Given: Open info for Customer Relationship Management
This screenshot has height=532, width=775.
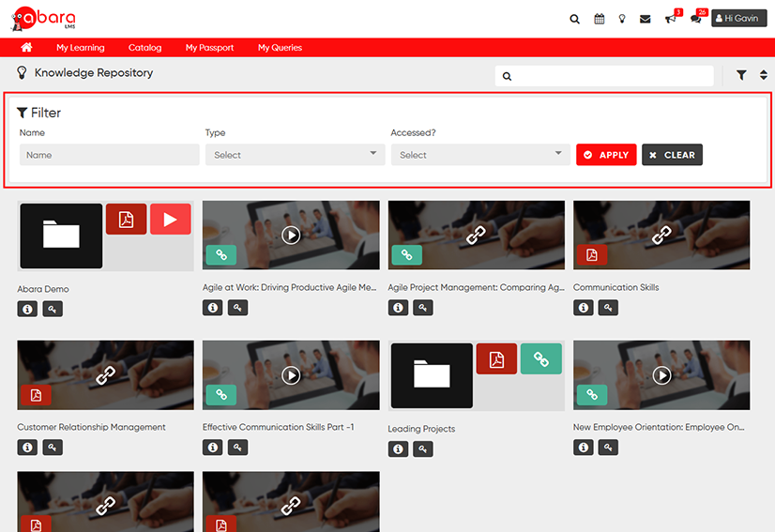Looking at the screenshot, I should 28,448.
